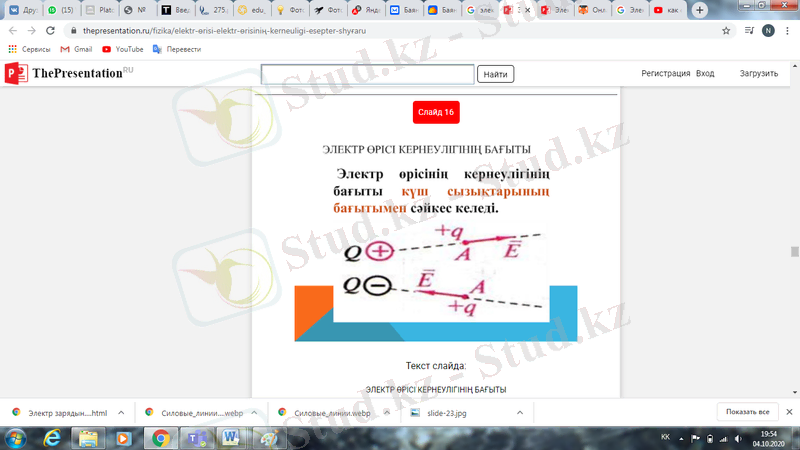Click the red Слайд 16 button
Screen dimensions: 800x450
tap(436, 112)
